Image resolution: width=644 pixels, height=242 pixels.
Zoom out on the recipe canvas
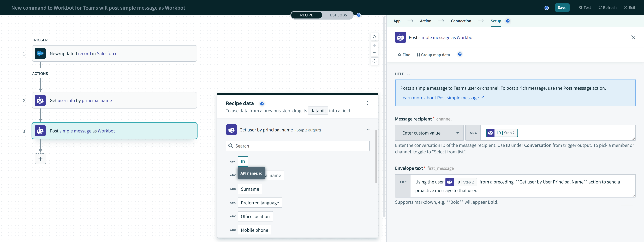tap(374, 52)
